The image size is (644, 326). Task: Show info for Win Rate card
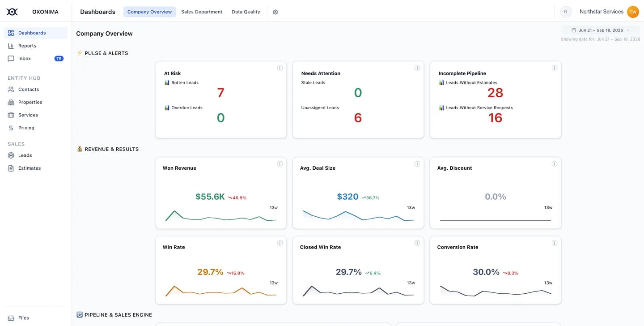pyautogui.click(x=280, y=243)
